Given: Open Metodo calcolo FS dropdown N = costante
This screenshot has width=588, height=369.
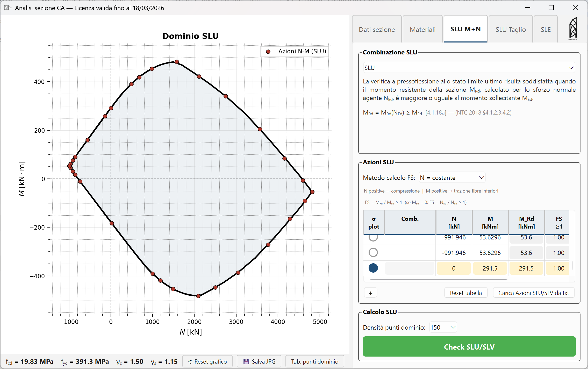Looking at the screenshot, I should tap(452, 178).
